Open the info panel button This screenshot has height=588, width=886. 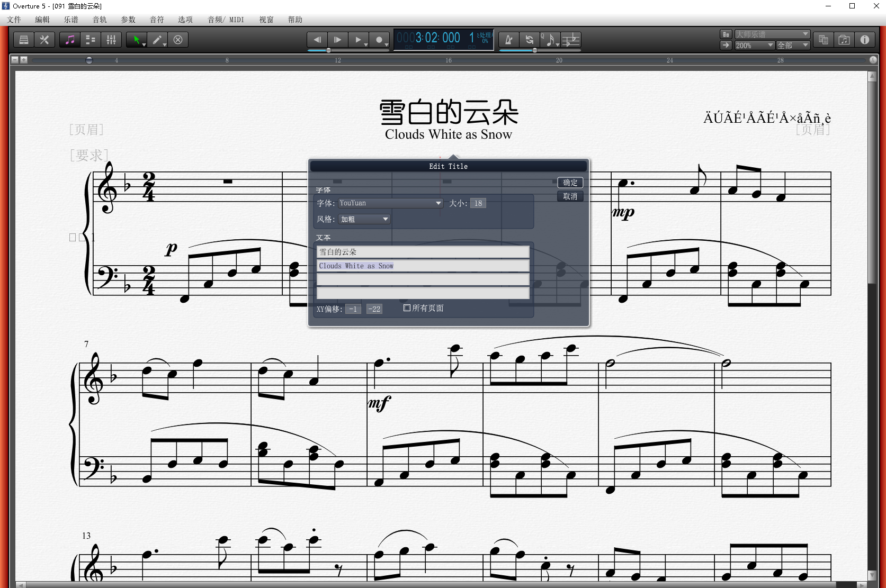point(865,40)
